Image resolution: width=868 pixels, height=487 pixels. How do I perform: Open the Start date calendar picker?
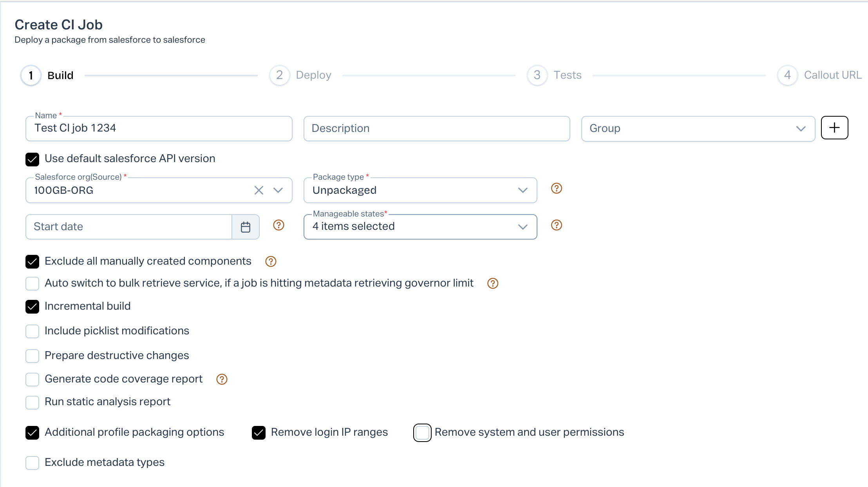coord(246,227)
